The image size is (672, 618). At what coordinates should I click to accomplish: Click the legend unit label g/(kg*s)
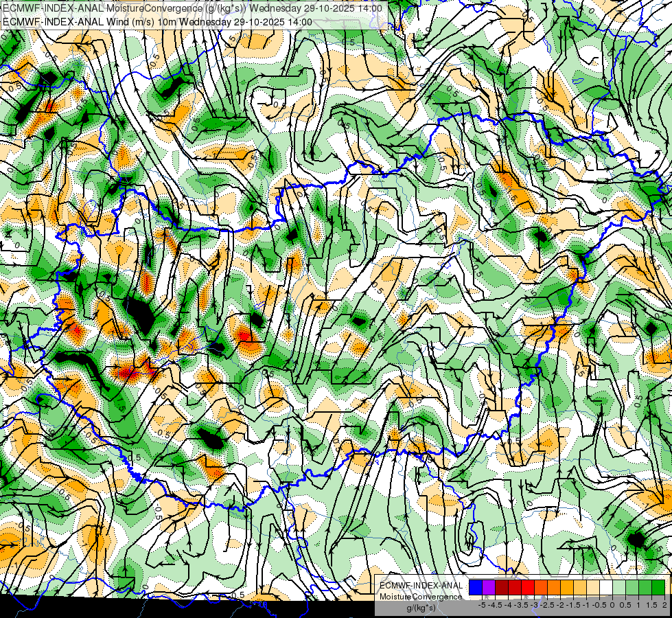(x=421, y=608)
